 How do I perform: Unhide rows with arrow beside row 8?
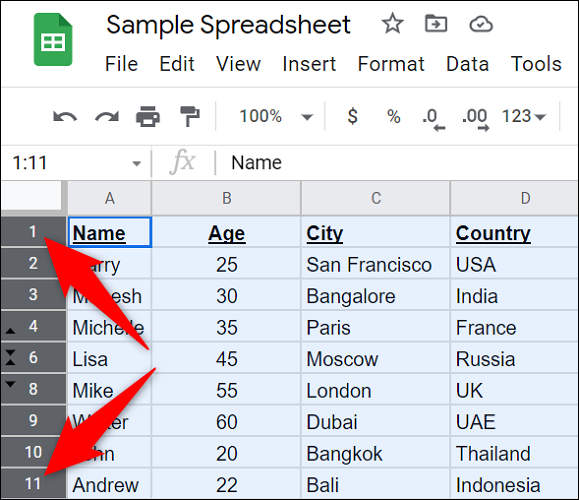[10, 384]
